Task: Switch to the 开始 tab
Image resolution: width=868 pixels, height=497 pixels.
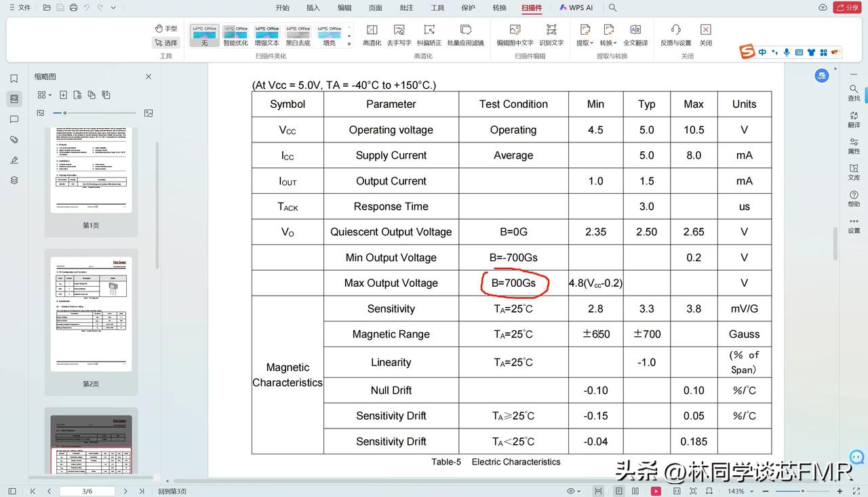Action: pos(282,7)
